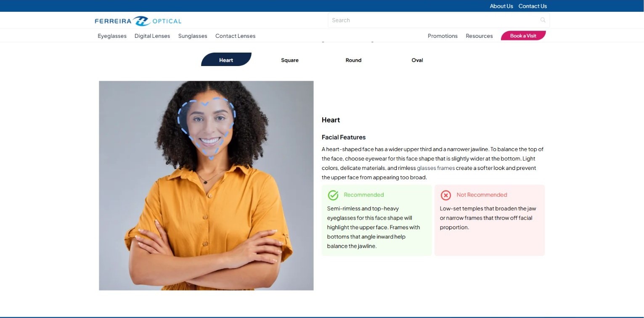This screenshot has width=644, height=318.
Task: Switch to the Oval face shape tab
Action: point(417,60)
